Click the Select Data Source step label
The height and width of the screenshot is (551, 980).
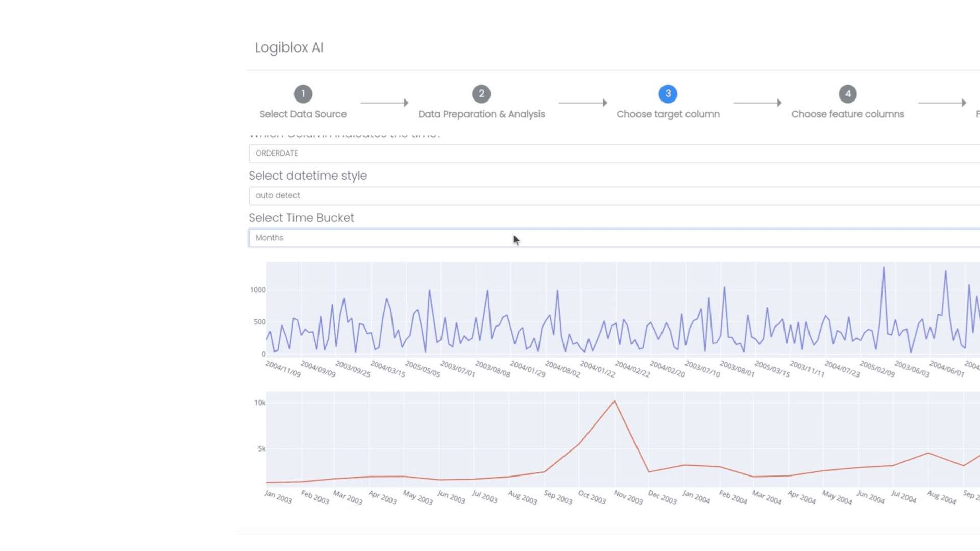pyautogui.click(x=303, y=114)
